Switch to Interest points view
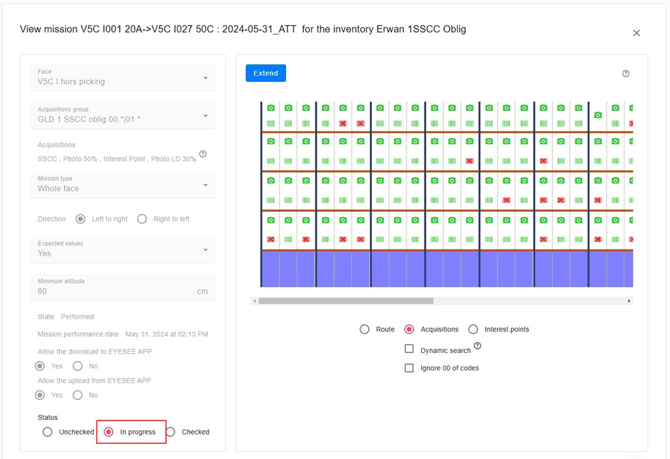 pos(473,329)
